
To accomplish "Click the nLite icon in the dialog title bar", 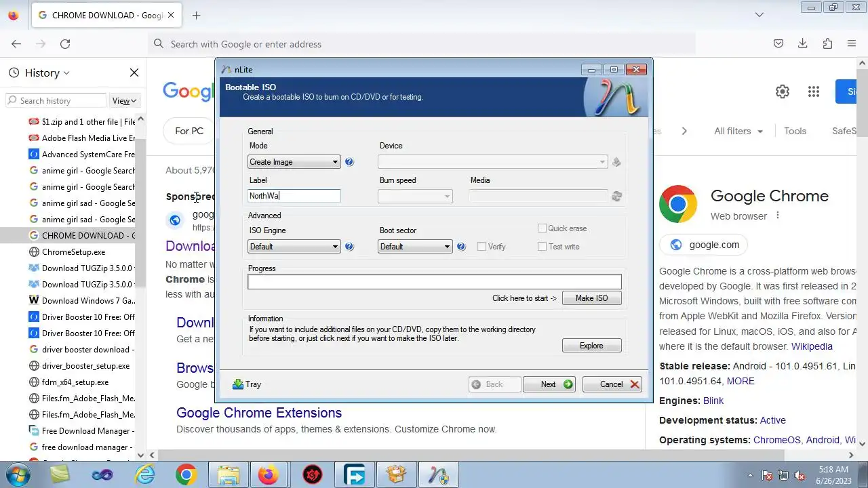I will click(x=226, y=69).
